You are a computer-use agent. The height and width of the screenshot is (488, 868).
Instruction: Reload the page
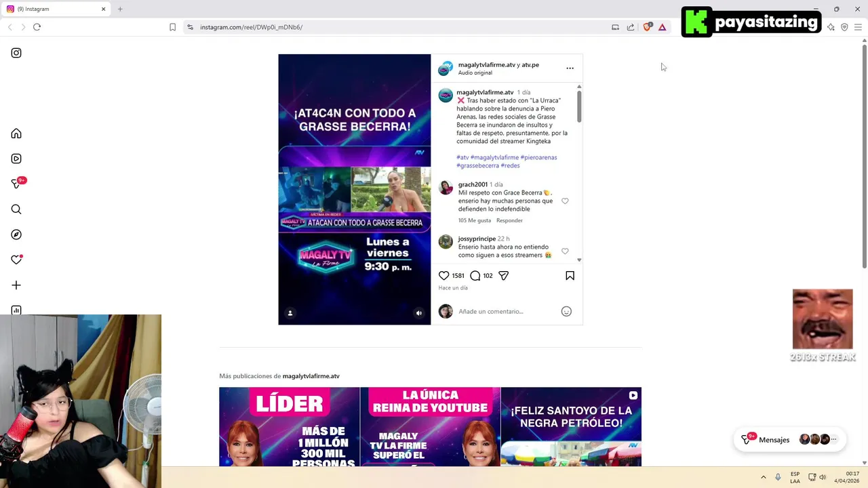37,27
